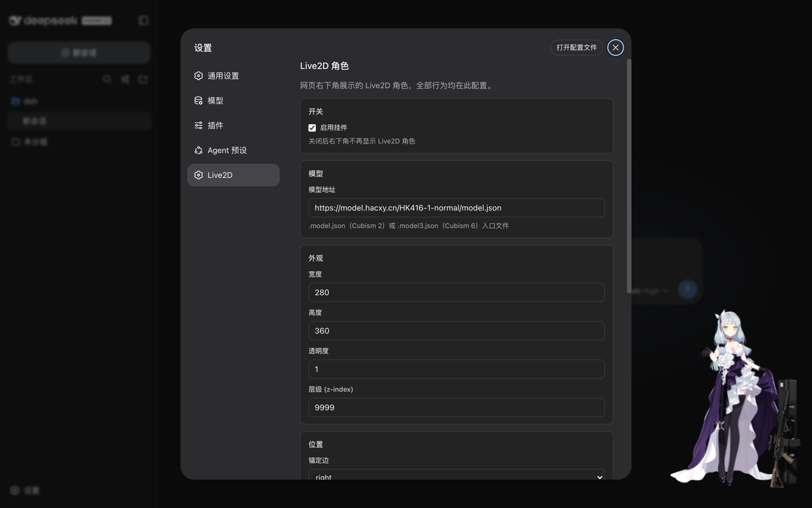The image size is (812, 508).
Task: Click the 宽度 field showing 280
Action: coord(457,292)
